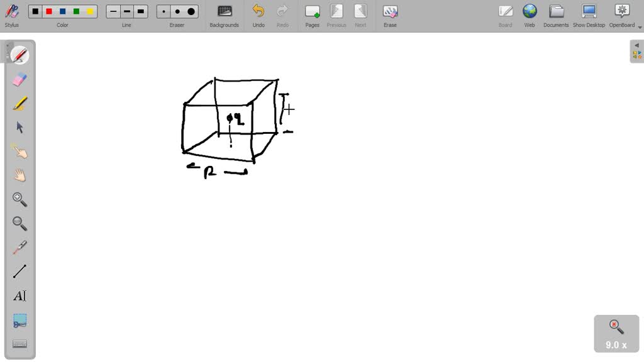Select the Text annotation tool

point(19,295)
